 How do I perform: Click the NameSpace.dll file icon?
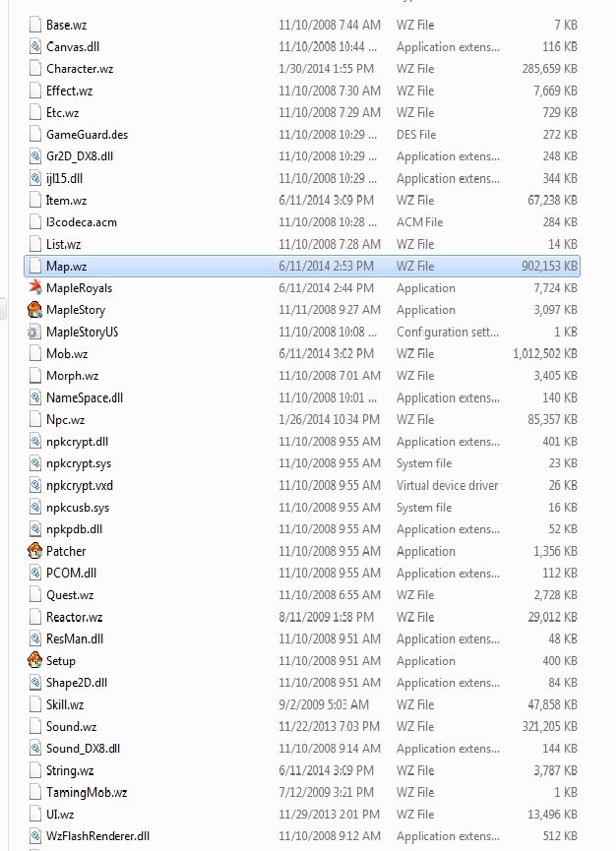[34, 397]
